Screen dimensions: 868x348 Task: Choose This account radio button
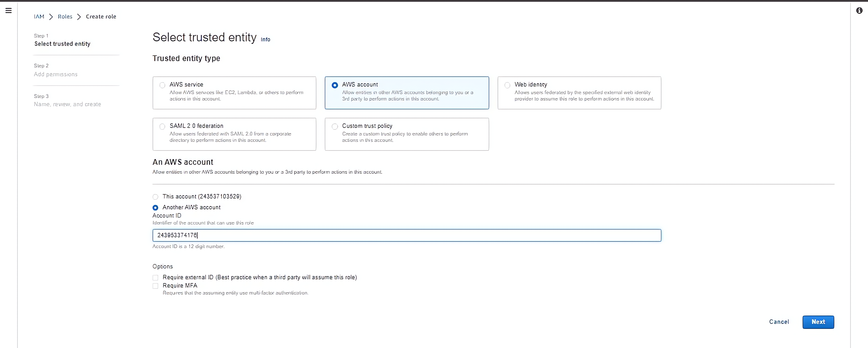click(155, 197)
